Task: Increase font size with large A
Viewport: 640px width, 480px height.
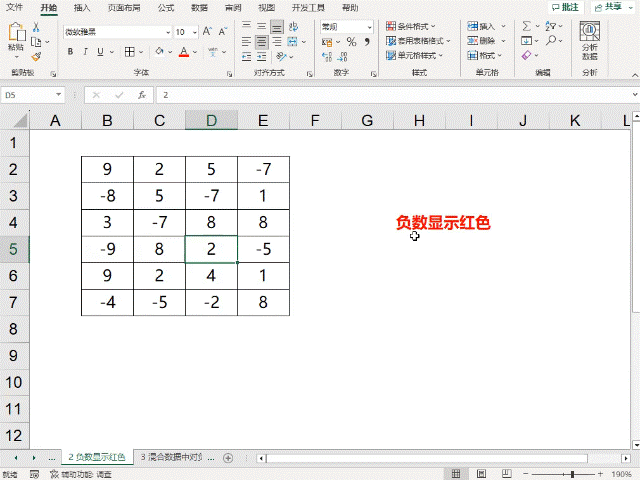Action: [x=207, y=32]
